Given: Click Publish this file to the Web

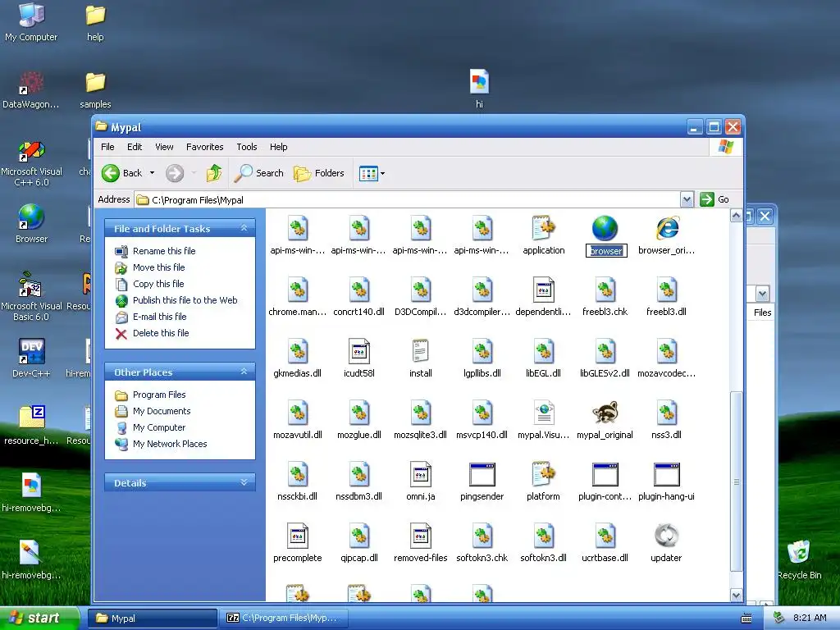Looking at the screenshot, I should click(185, 300).
